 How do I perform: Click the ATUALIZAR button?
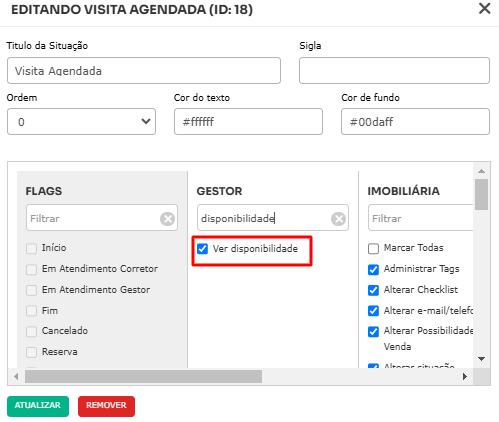38,406
